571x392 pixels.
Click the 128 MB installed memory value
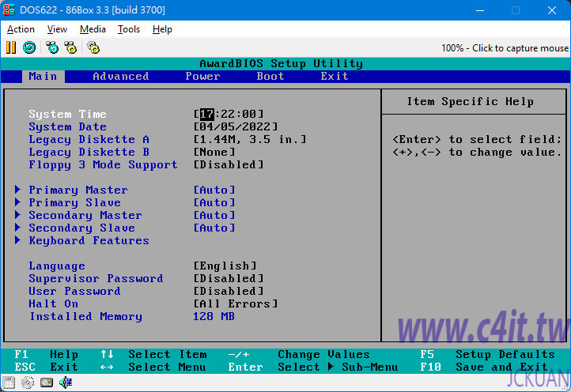[214, 316]
